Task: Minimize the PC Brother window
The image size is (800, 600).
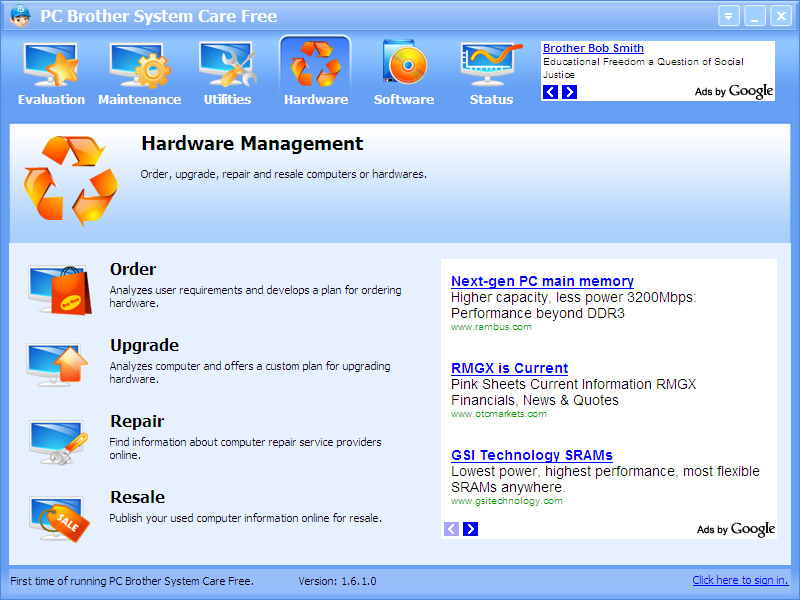Action: click(x=755, y=16)
